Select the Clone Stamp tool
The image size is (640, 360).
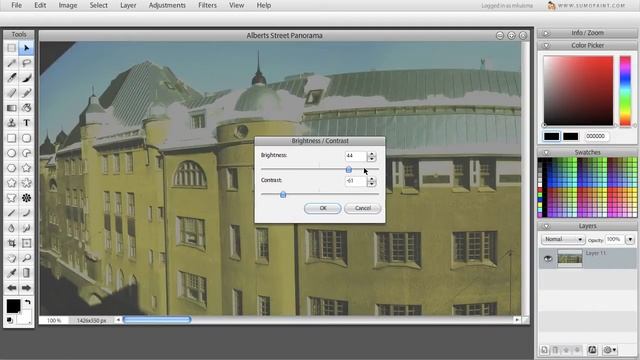(11, 123)
